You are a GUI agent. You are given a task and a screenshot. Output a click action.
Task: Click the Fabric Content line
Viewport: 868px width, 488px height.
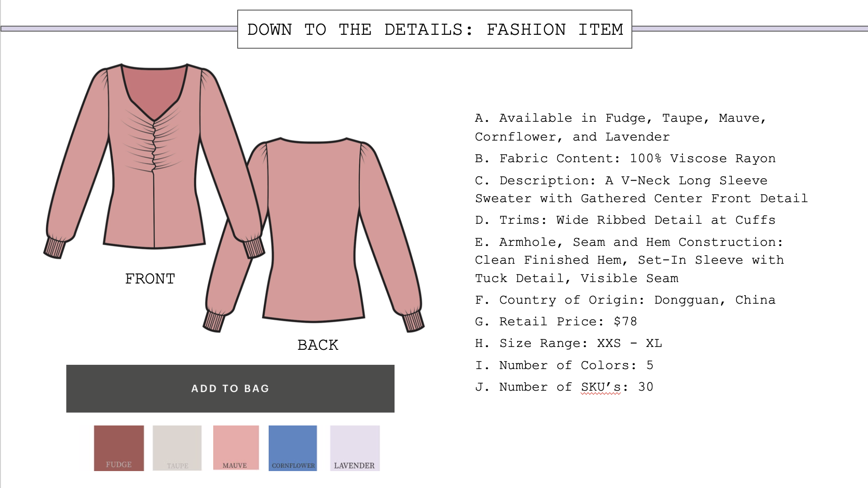pyautogui.click(x=625, y=158)
